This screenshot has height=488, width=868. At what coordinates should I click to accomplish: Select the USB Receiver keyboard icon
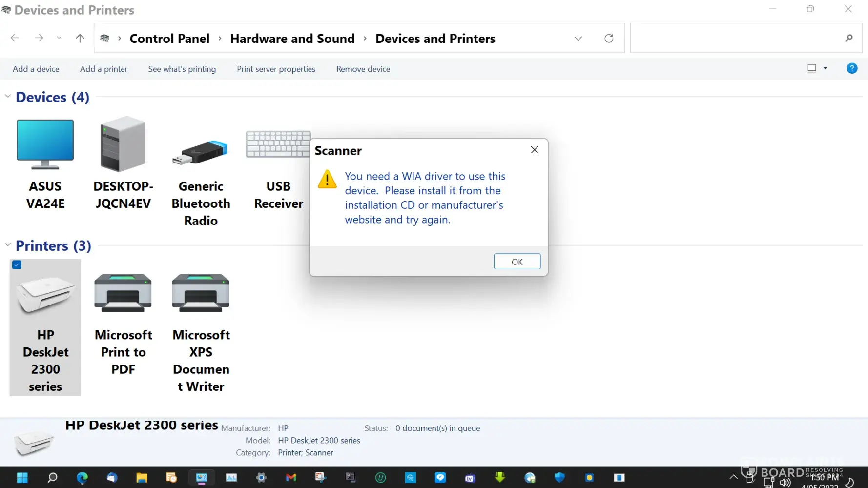tap(278, 145)
